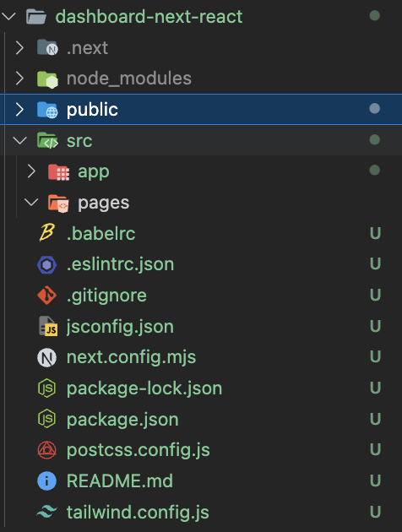Click the U badge on tailwind.config.js row
Image resolution: width=402 pixels, height=532 pixels.
point(375,512)
